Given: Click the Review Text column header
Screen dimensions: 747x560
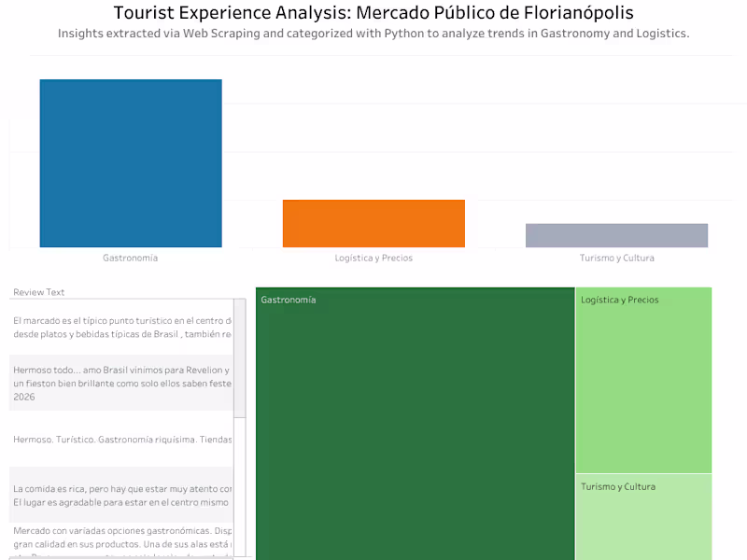Looking at the screenshot, I should pyautogui.click(x=38, y=292).
